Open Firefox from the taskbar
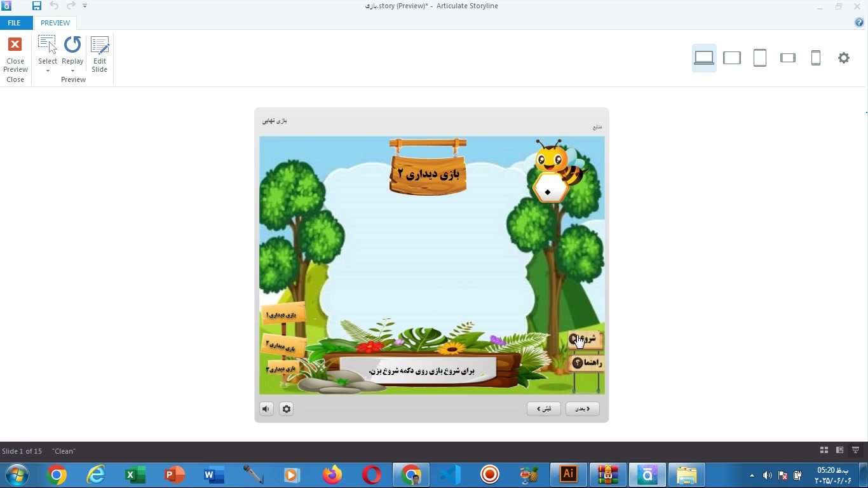Viewport: 868px width, 488px height. tap(332, 475)
